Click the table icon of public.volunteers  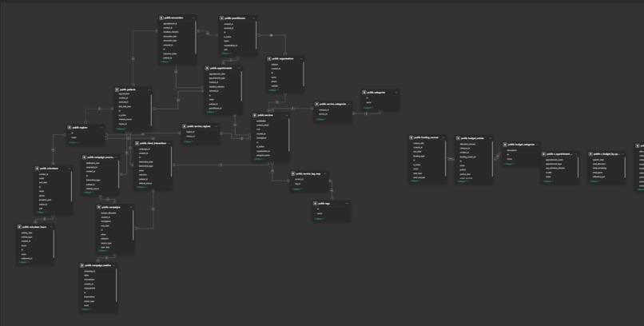pyautogui.click(x=38, y=169)
